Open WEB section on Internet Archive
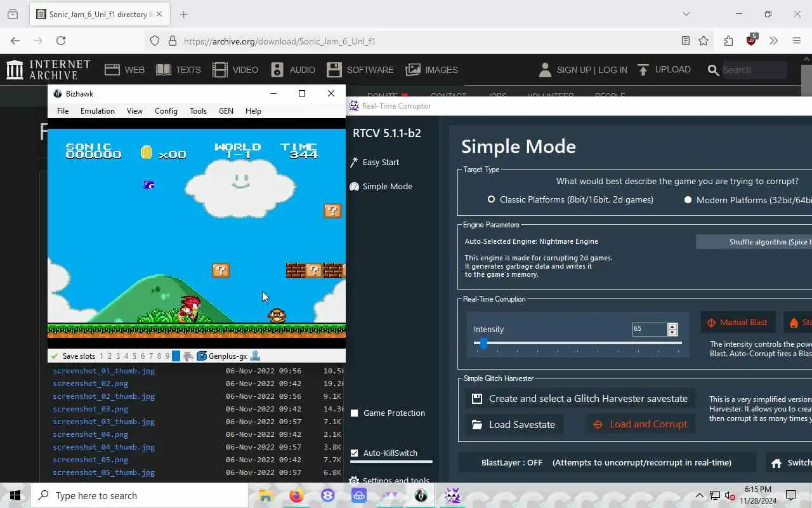 click(x=125, y=70)
